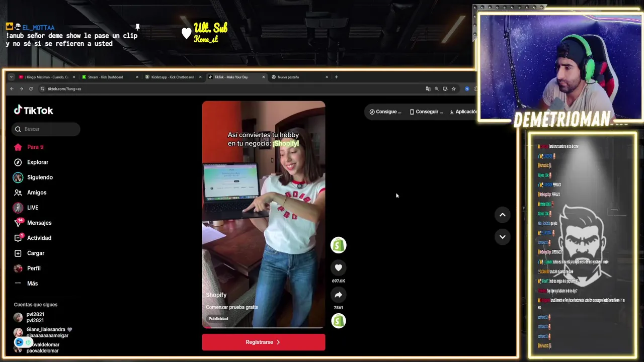Click the browser back arrow
This screenshot has width=644, height=362.
[x=12, y=89]
